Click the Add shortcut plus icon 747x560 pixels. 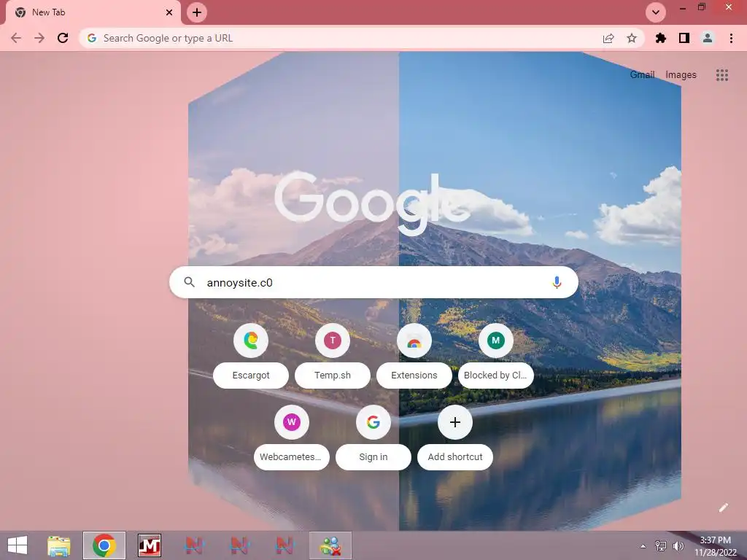click(455, 422)
